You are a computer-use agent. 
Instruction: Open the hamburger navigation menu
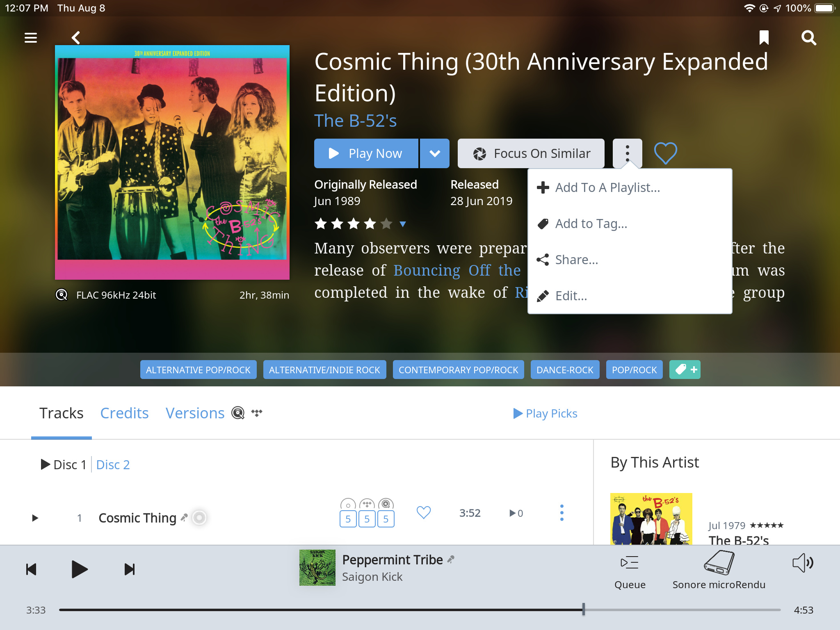(x=31, y=38)
